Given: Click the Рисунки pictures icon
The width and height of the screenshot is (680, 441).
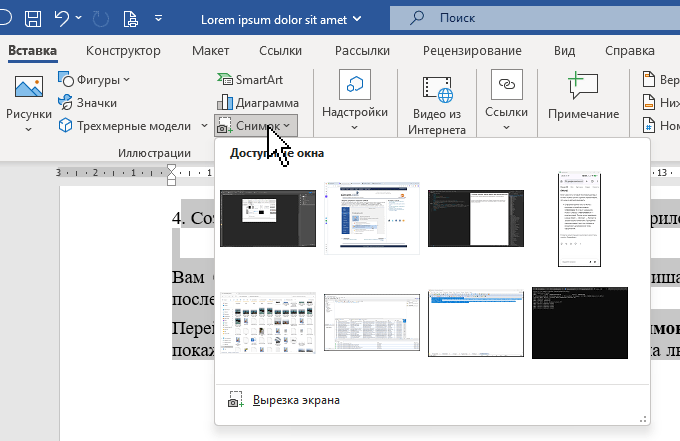Looking at the screenshot, I should (x=29, y=86).
